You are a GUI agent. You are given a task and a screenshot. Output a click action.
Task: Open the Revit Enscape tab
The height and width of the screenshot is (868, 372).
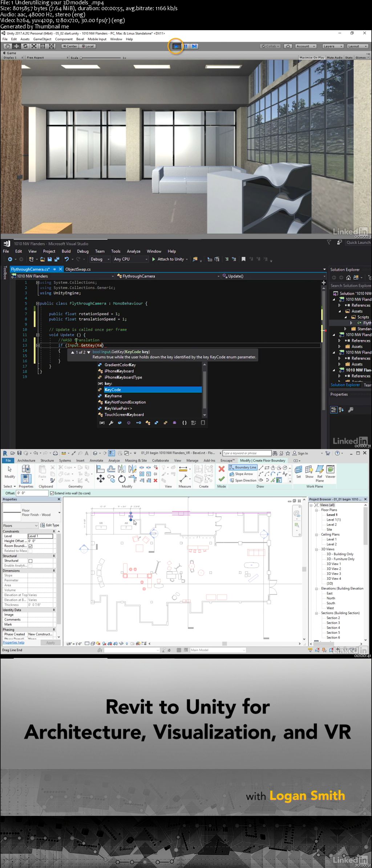click(227, 460)
